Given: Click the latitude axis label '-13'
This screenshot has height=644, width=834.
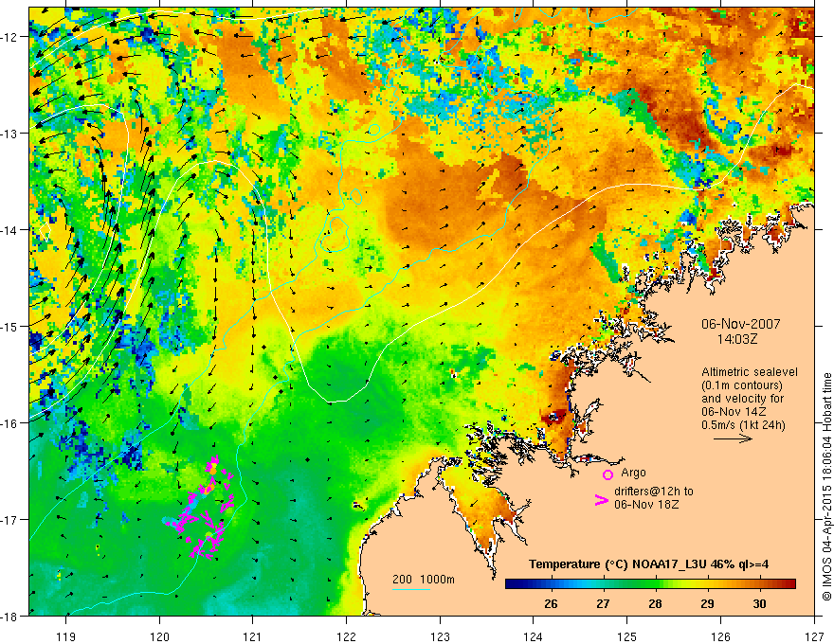Looking at the screenshot, I should (10, 134).
